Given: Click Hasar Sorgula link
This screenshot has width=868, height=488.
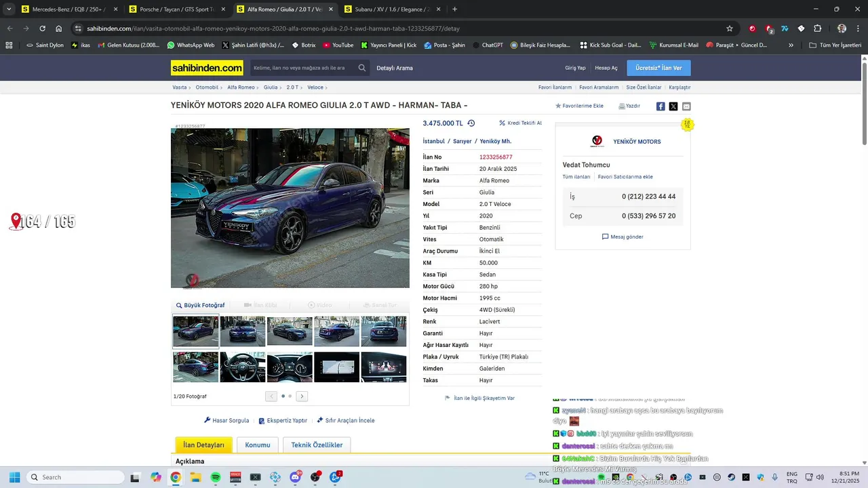Looking at the screenshot, I should click(226, 420).
